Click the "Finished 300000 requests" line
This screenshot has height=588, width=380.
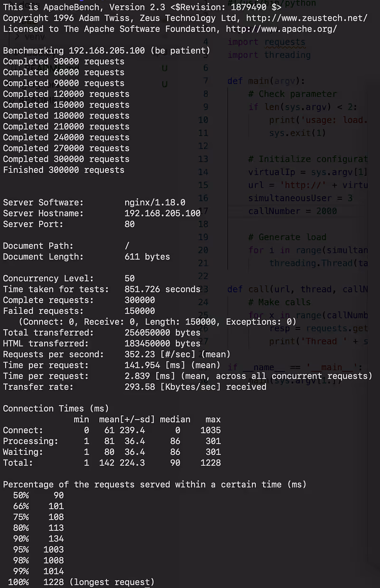(x=64, y=170)
